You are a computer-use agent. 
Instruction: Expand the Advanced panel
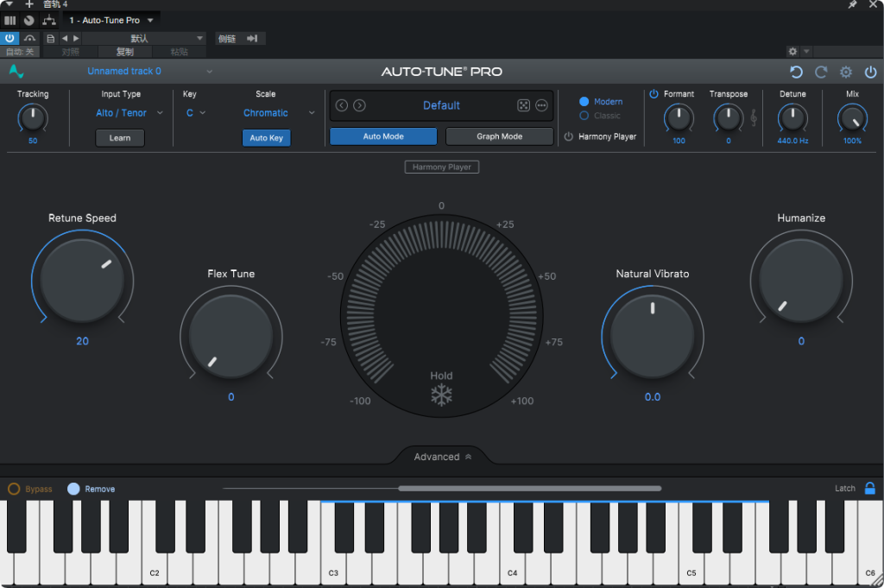443,457
